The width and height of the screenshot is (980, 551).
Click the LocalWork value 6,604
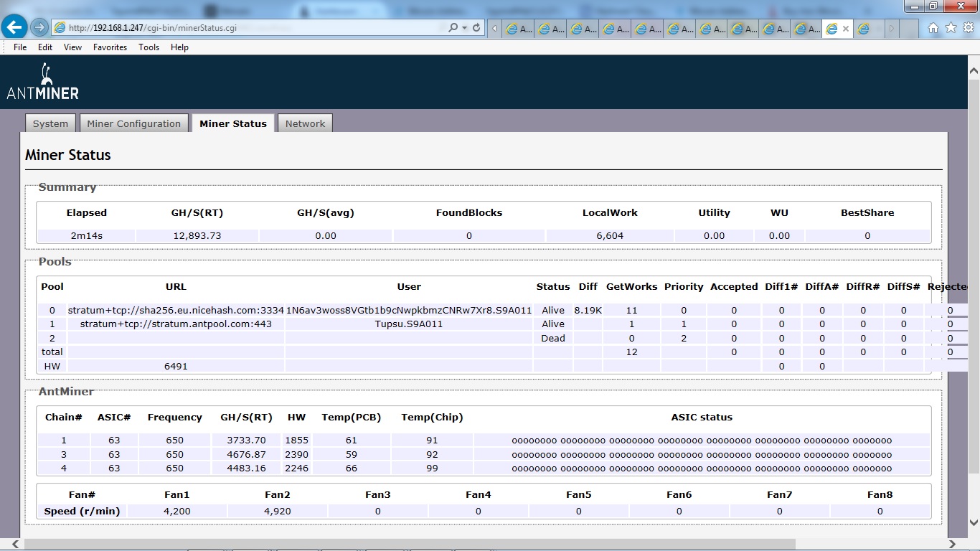(610, 235)
